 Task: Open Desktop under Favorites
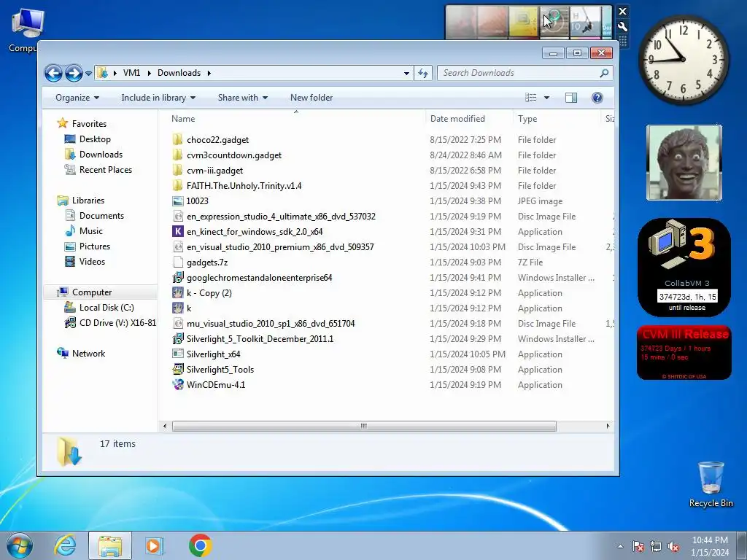pyautogui.click(x=95, y=139)
